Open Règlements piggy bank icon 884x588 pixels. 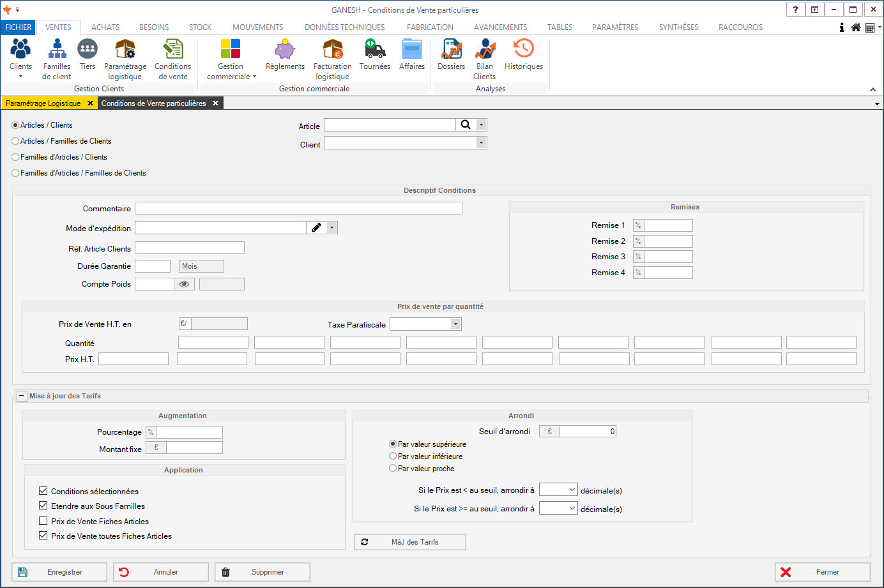285,50
